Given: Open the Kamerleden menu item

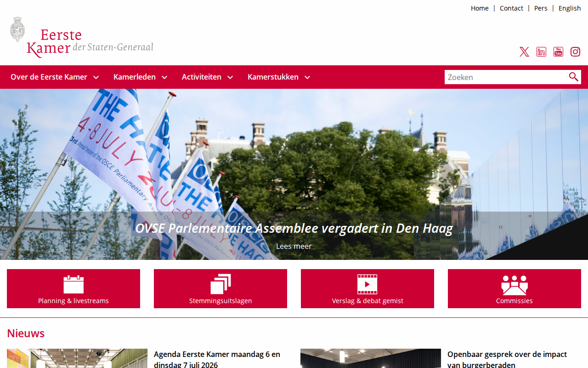Looking at the screenshot, I should (x=135, y=77).
